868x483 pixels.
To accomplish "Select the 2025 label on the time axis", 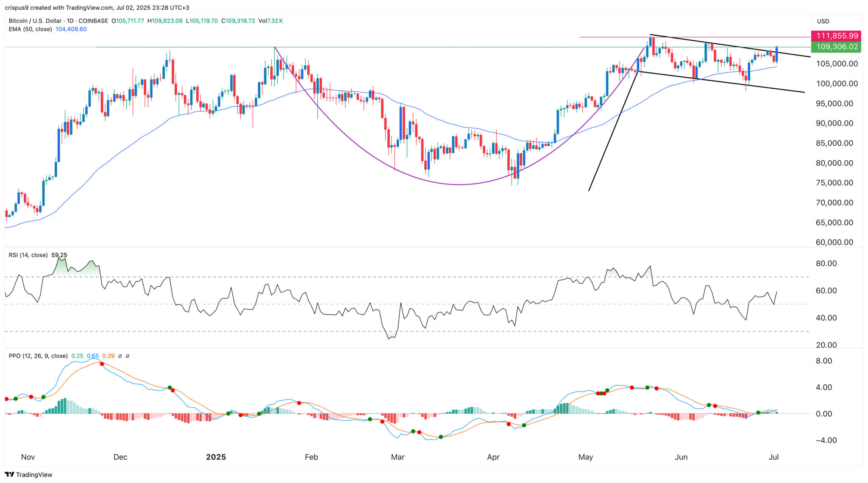I will pos(216,457).
